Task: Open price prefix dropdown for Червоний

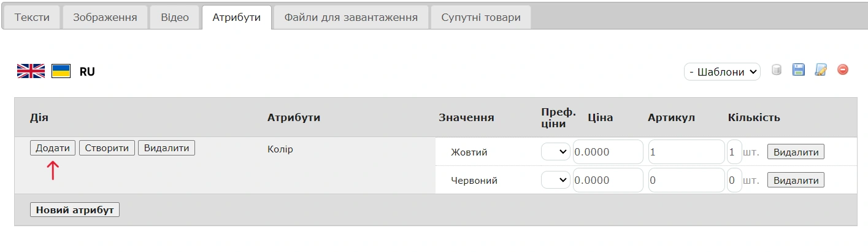Action: [x=556, y=180]
